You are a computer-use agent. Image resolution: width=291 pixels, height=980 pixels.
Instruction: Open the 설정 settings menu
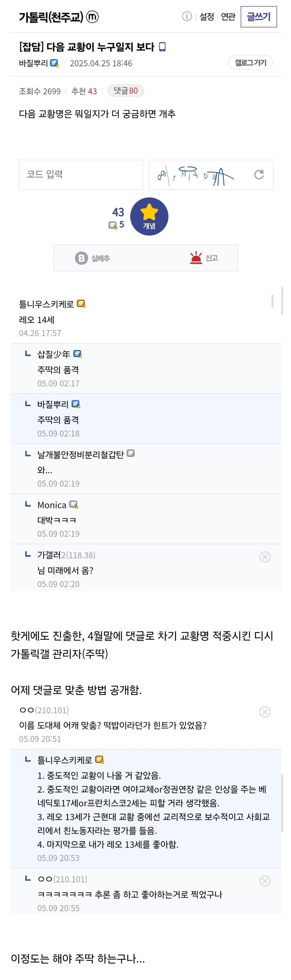207,17
